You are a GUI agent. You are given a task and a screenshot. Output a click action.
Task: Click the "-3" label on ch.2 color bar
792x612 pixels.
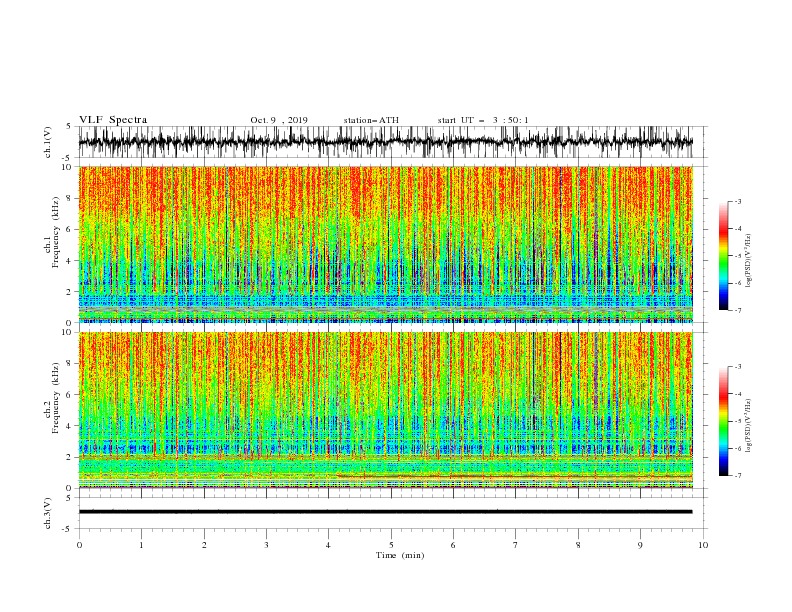click(738, 367)
